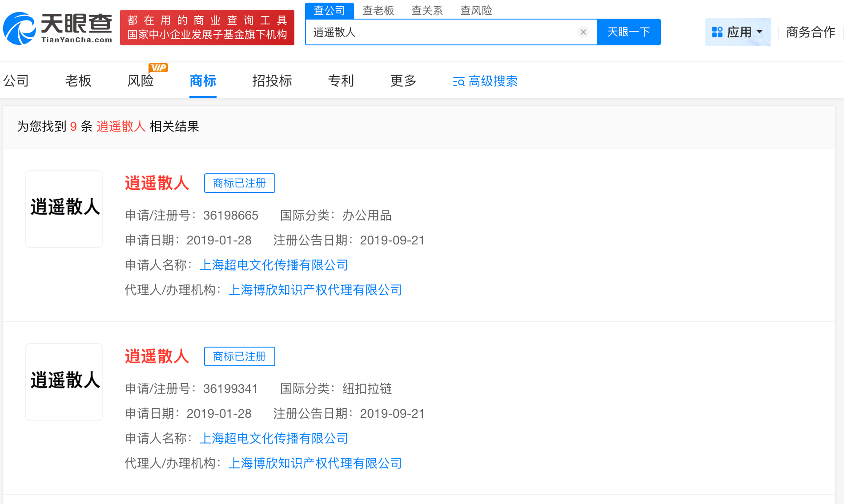Screen dimensions: 844x504
Task: Switch to the 查老板 search tab
Action: click(378, 10)
